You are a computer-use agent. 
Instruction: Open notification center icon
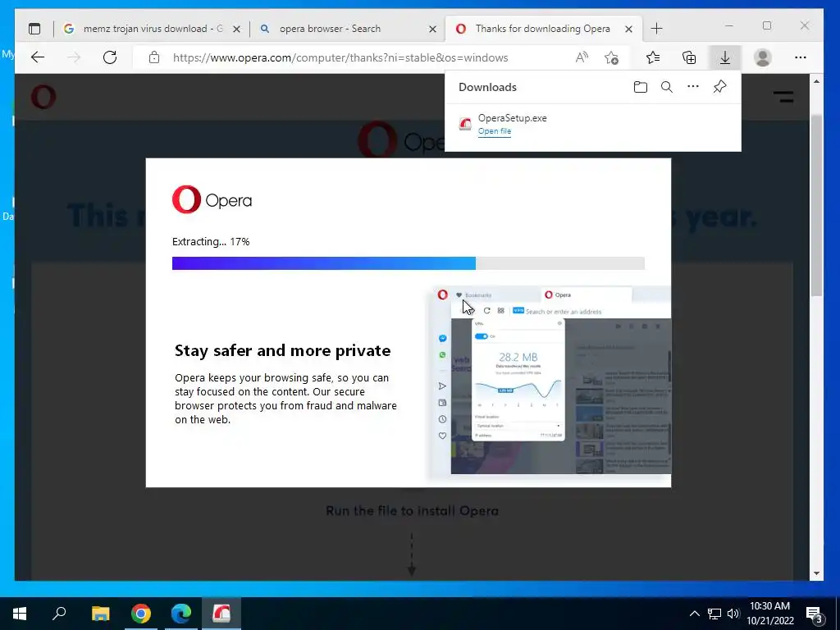point(815,614)
